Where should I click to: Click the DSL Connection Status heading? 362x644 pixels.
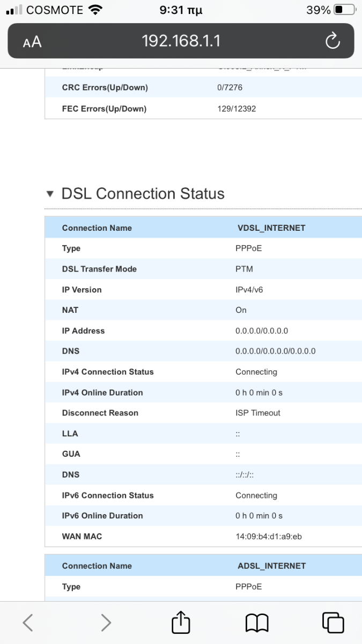[143, 194]
